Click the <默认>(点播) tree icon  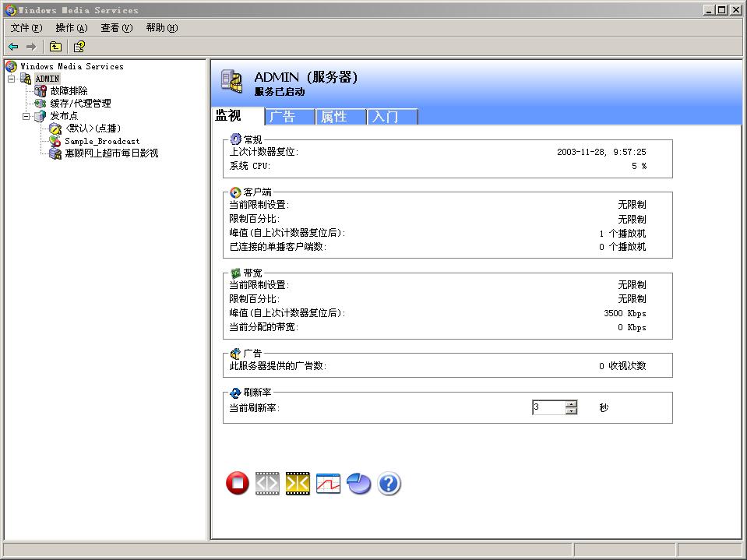click(x=55, y=129)
